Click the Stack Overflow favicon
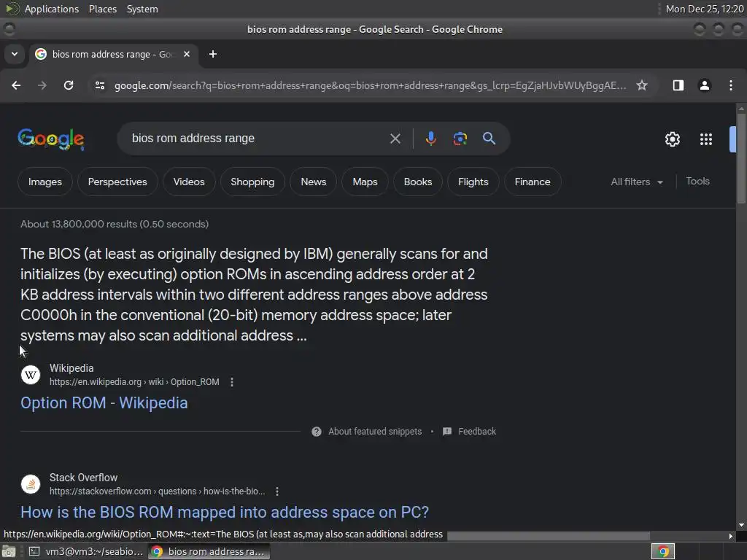747x560 pixels. 31,484
